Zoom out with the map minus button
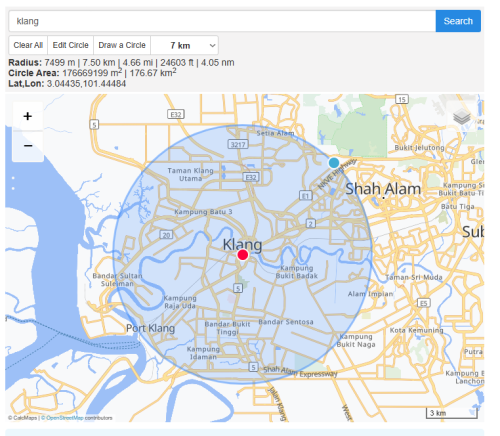Image resolution: width=500 pixels, height=436 pixels. 28,146
